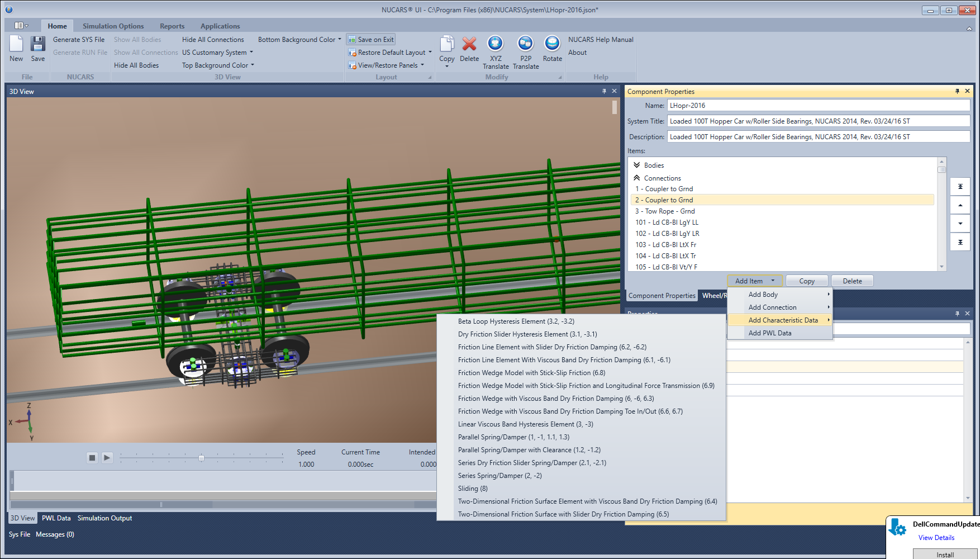Select the P2P Translate tool

525,50
